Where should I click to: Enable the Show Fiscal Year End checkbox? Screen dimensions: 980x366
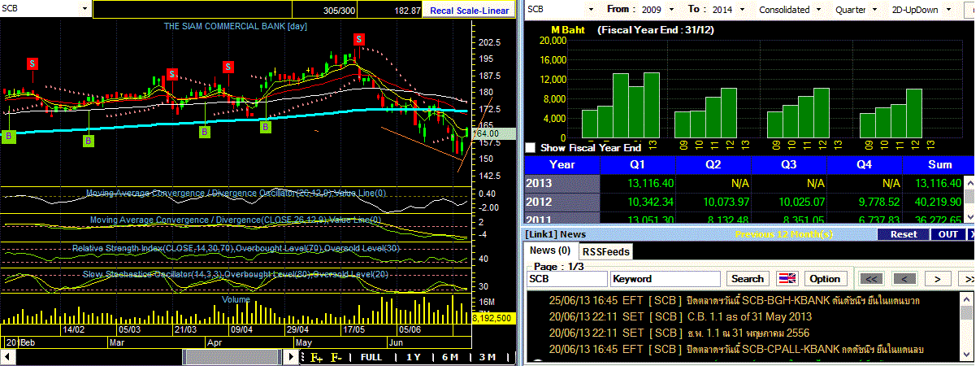[531, 148]
